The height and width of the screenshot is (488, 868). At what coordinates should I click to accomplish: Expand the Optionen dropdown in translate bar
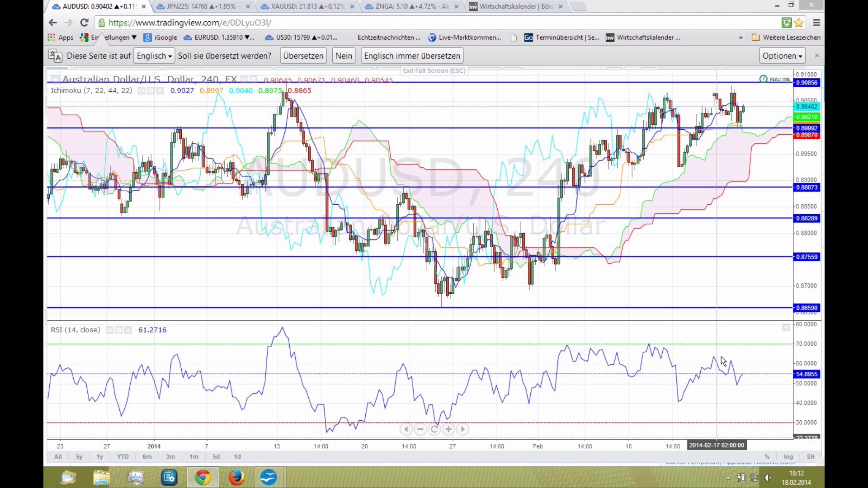782,56
